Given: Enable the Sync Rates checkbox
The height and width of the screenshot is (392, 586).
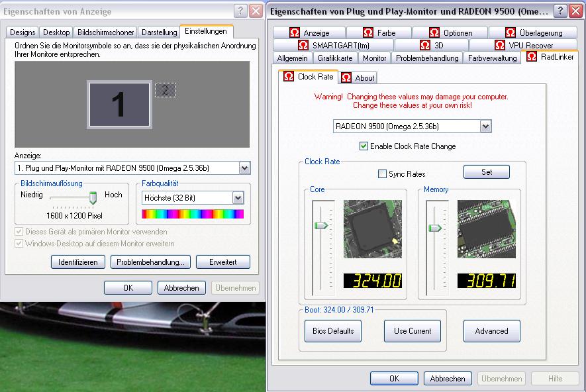Looking at the screenshot, I should pos(382,173).
